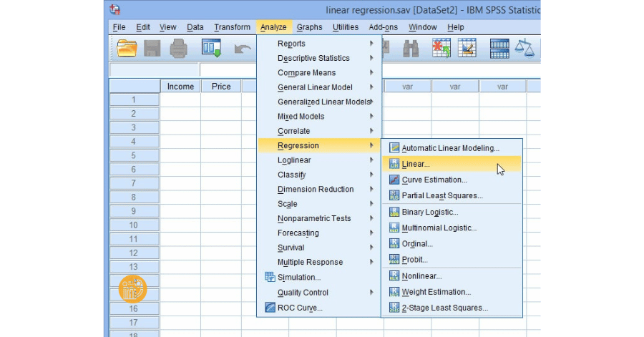Select row 10 header

(134, 225)
